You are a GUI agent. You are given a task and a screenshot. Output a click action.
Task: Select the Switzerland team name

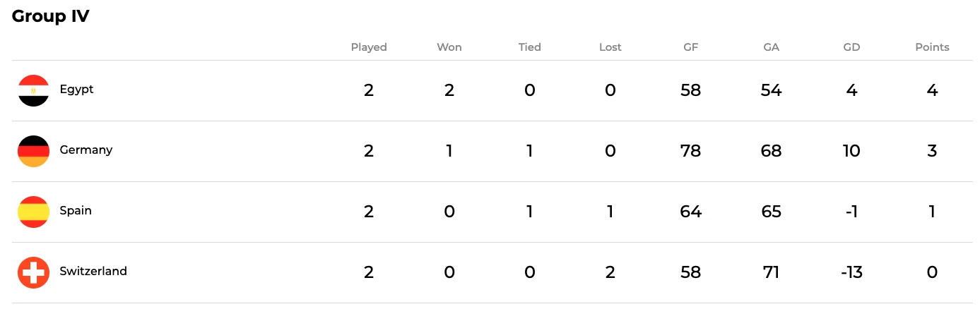(x=93, y=272)
